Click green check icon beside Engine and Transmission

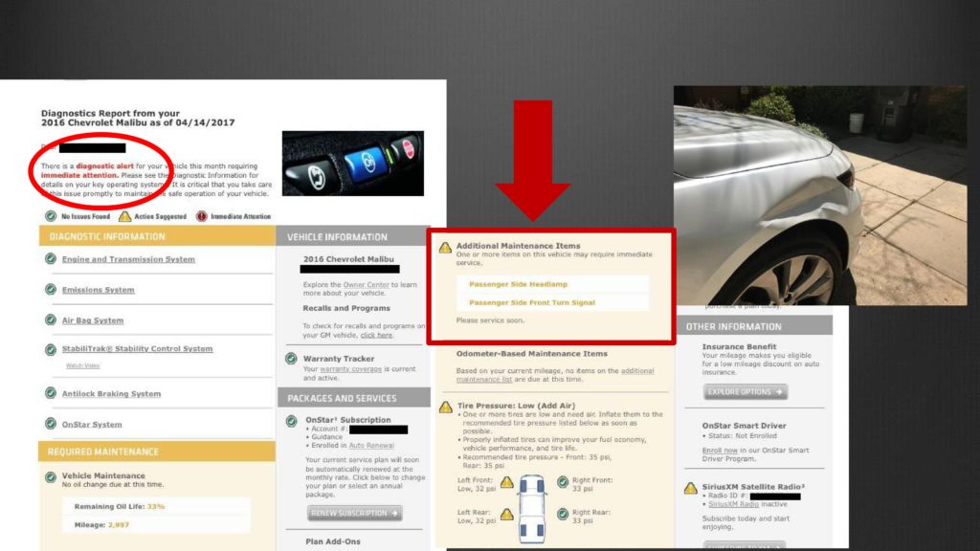click(51, 258)
